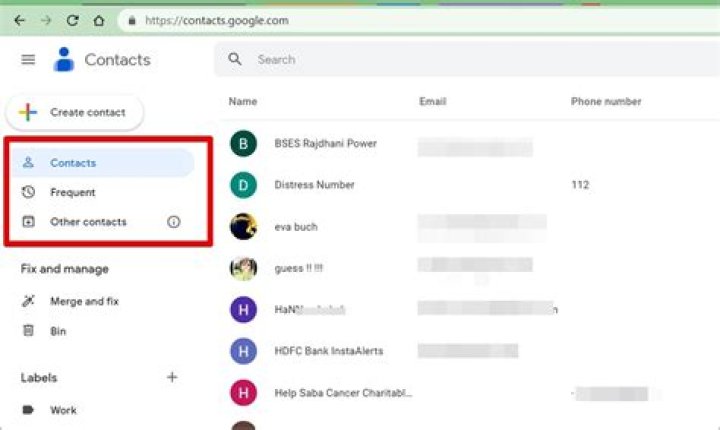Open the guess !! !!! contact
The image size is (720, 430).
298,268
